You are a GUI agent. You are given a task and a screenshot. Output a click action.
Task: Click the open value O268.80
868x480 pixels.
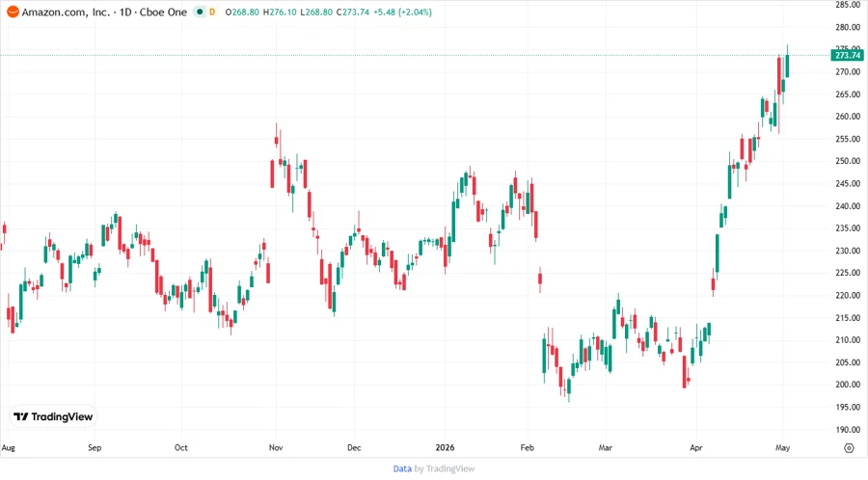(x=242, y=13)
